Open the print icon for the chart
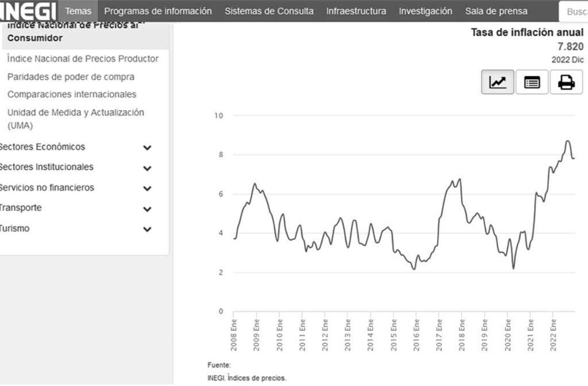Image resolution: width=588 pixels, height=386 pixels. point(566,81)
